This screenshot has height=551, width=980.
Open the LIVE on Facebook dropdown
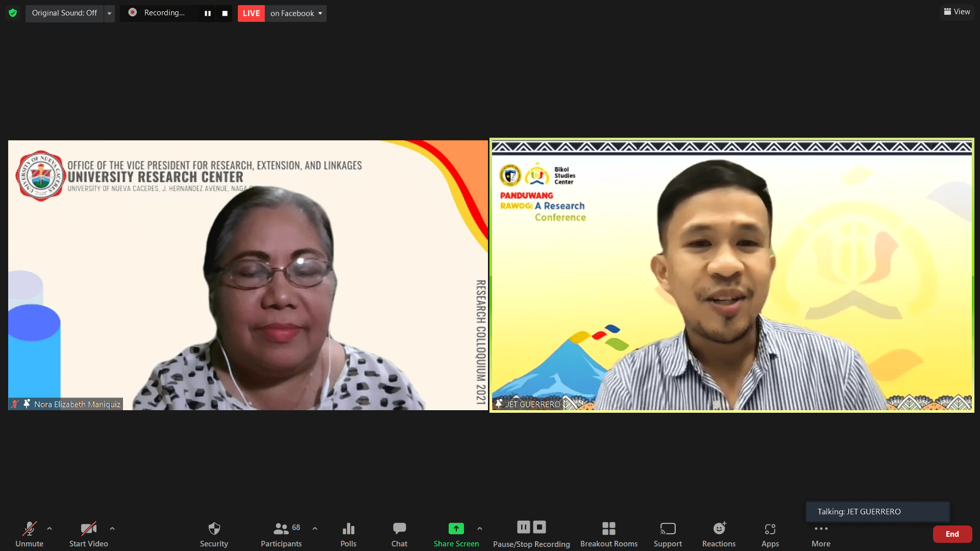296,13
